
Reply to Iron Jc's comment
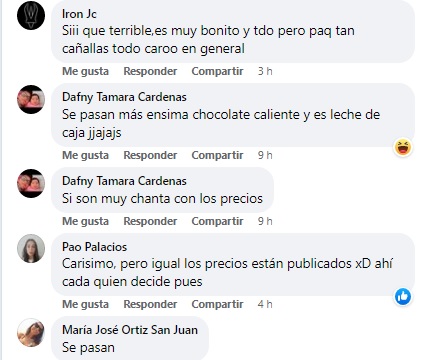(150, 71)
